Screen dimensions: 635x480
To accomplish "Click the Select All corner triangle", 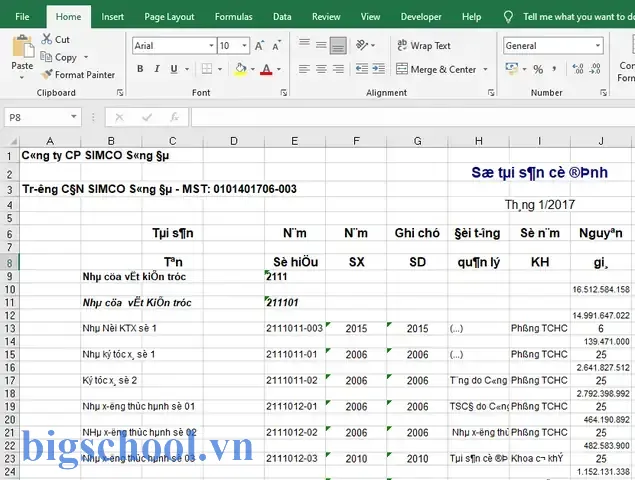I will click(11, 141).
